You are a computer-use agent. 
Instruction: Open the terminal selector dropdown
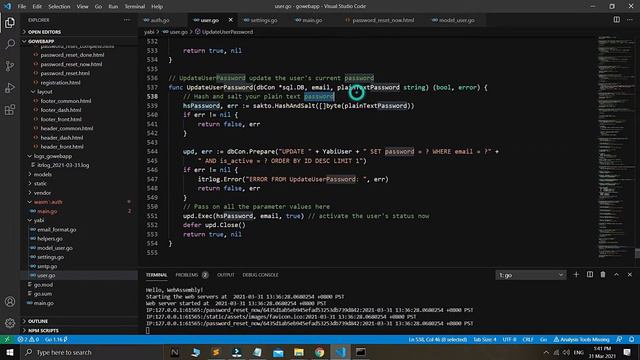531,275
